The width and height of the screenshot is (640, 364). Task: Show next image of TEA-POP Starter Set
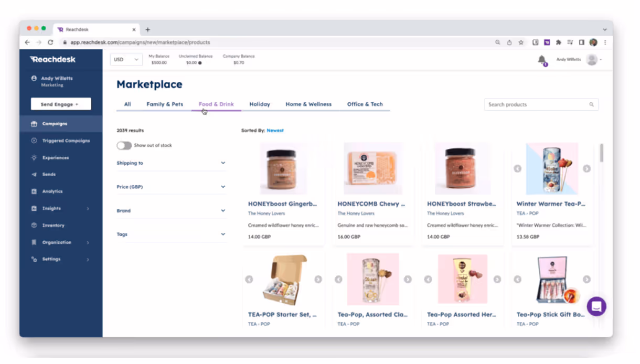coord(318,280)
